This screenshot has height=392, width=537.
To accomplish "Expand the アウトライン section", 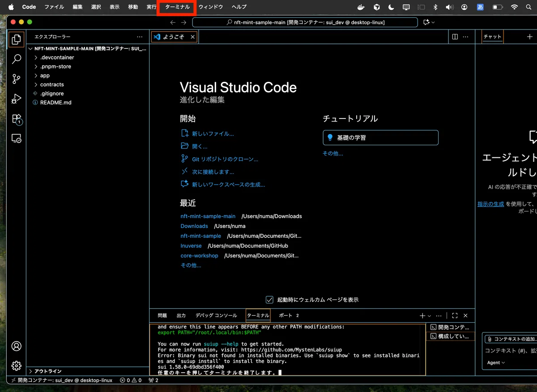I will coord(87,371).
